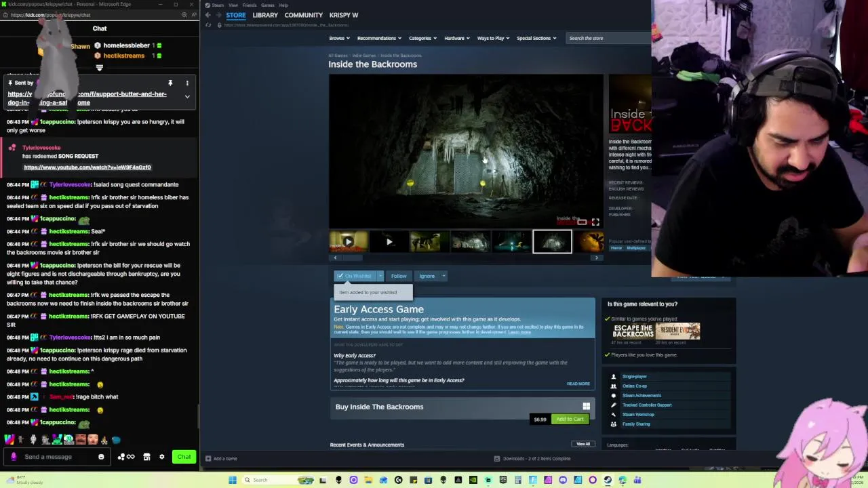
Task: Click the purple identity badge in the message box
Action: coord(14,457)
